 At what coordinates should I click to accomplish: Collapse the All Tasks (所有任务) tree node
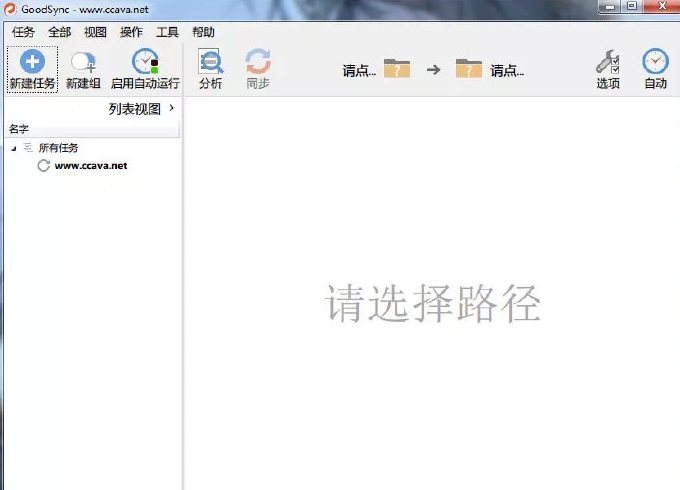tap(14, 148)
